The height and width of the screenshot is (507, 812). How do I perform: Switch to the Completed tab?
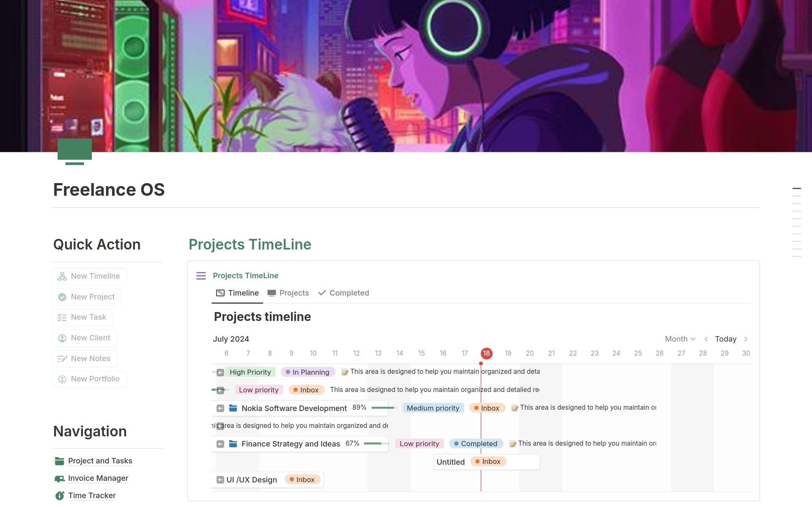click(343, 293)
